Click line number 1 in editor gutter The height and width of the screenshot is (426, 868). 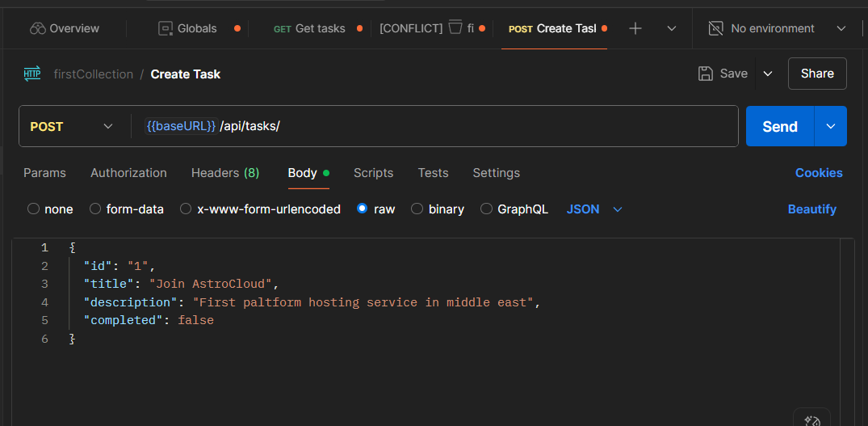(45, 247)
